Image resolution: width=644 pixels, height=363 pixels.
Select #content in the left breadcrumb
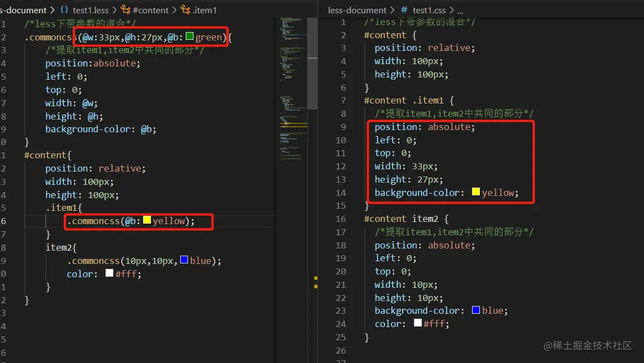(x=151, y=10)
